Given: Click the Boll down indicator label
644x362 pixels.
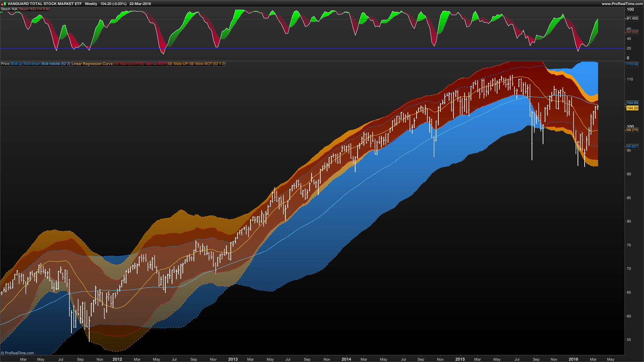Looking at the screenshot, I should (x=32, y=64).
